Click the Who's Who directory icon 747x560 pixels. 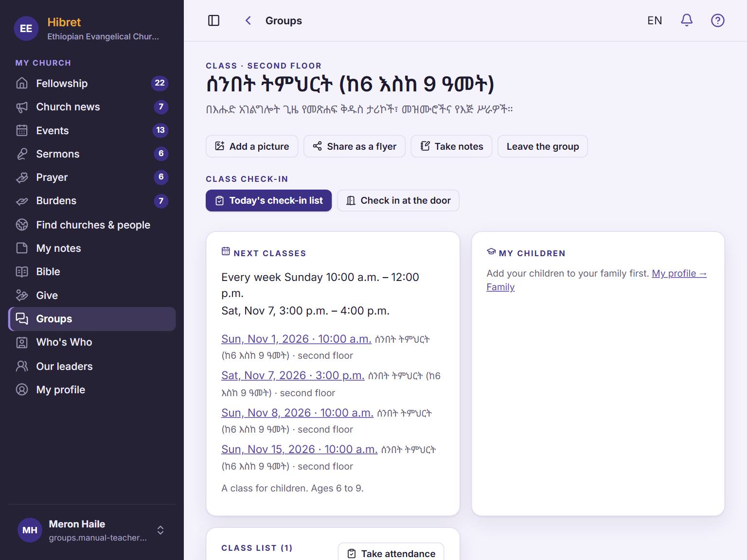pyautogui.click(x=22, y=342)
